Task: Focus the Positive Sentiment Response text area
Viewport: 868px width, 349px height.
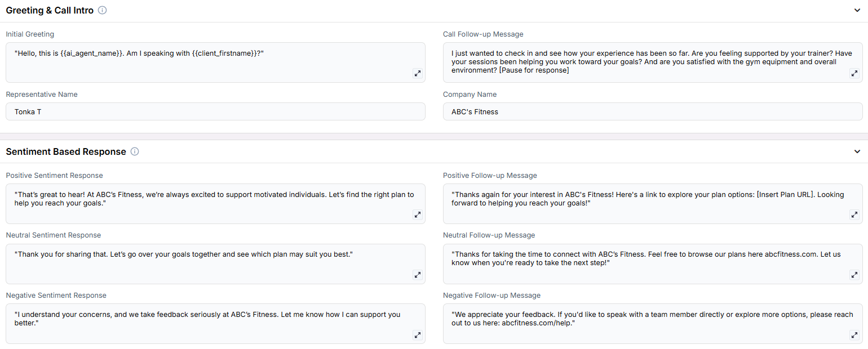Action: click(215, 204)
